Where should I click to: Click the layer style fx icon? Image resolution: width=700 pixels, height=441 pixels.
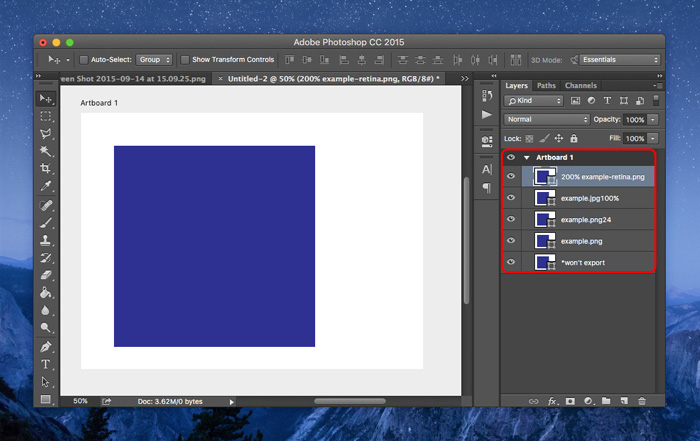pyautogui.click(x=551, y=400)
